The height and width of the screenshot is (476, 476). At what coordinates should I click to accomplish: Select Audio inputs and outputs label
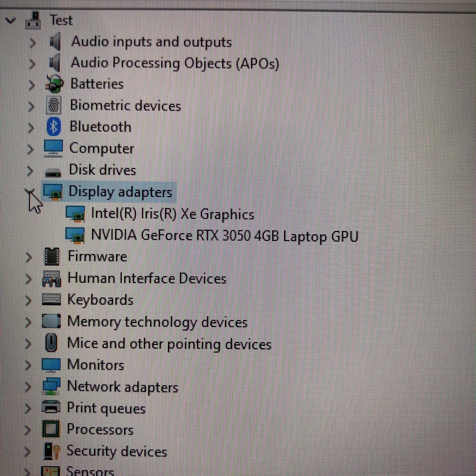[151, 42]
